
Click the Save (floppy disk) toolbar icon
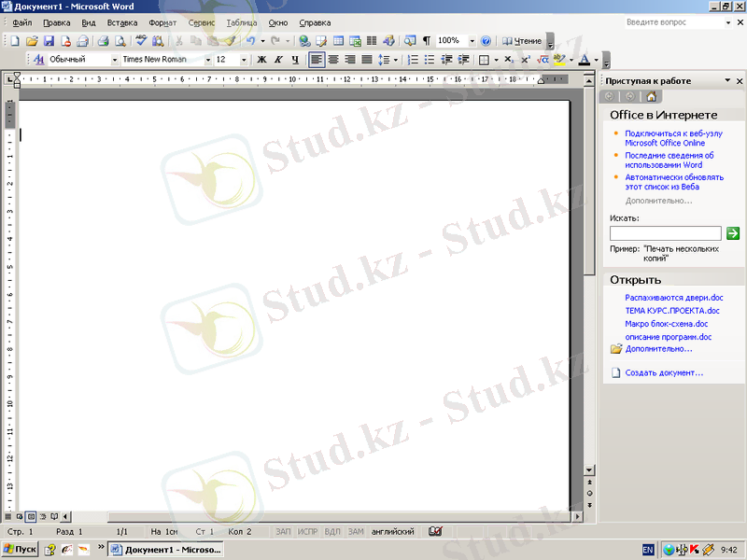point(49,41)
